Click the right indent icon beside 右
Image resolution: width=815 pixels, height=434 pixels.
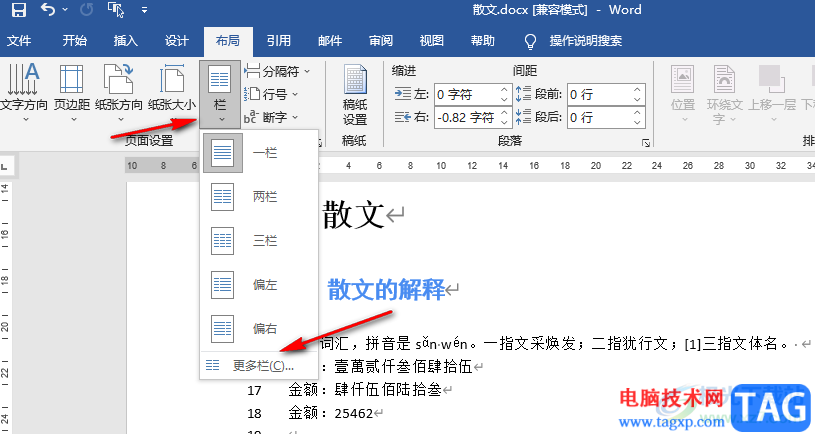click(x=402, y=117)
